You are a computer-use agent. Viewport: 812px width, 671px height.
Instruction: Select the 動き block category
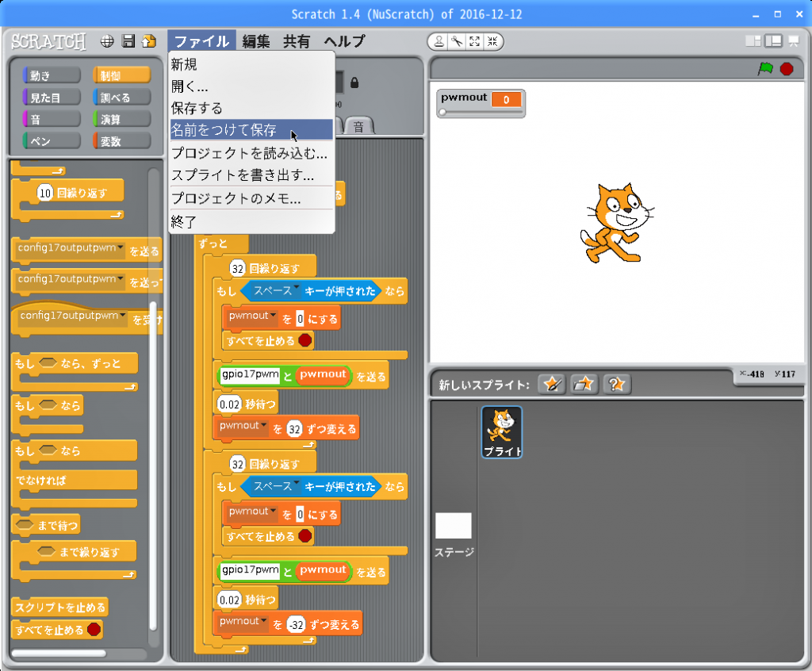[x=52, y=75]
